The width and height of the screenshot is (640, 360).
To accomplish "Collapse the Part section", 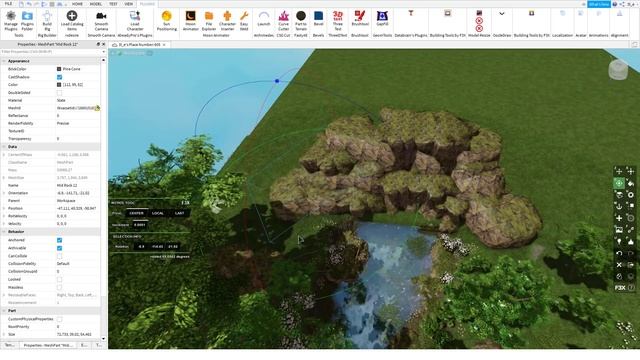I will point(4,311).
